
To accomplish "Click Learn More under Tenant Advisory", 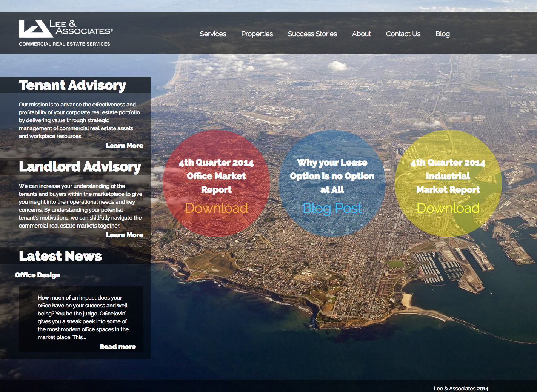I will 124,146.
